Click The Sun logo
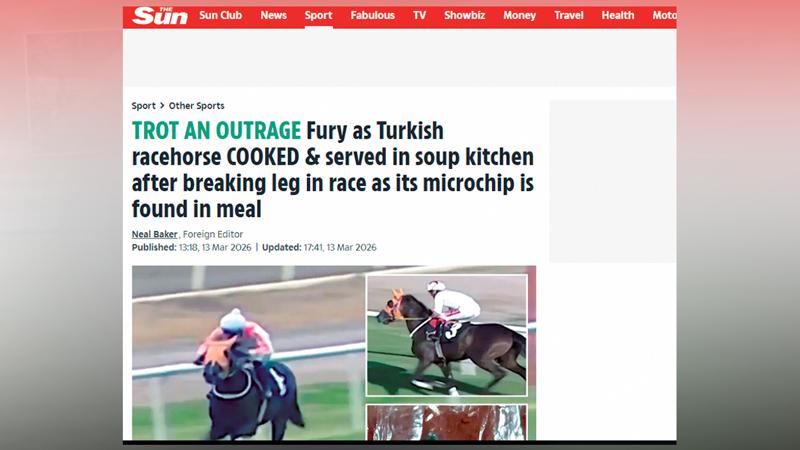Viewport: 800px width, 450px height. (x=160, y=16)
